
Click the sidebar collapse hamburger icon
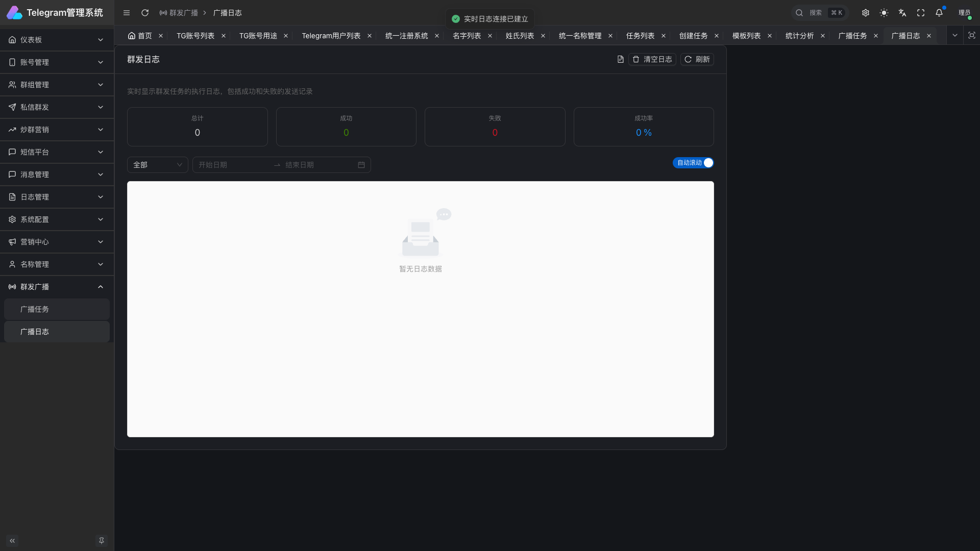pos(127,13)
